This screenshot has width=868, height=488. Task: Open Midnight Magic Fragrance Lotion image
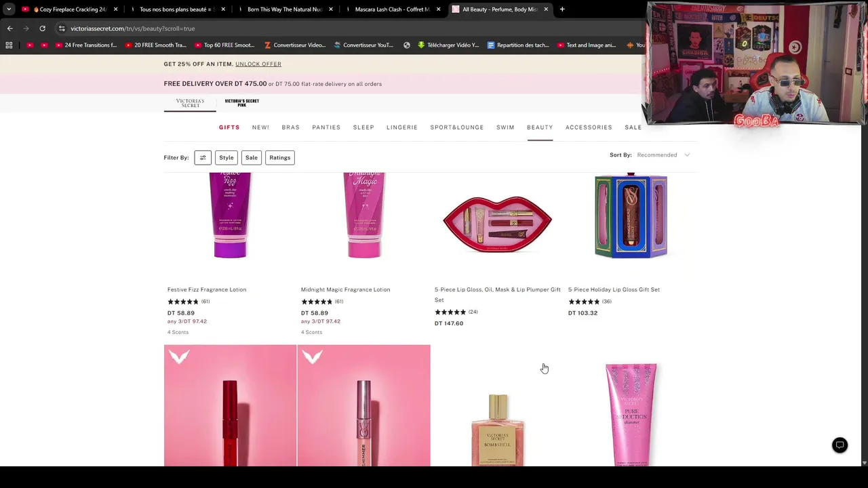click(364, 215)
